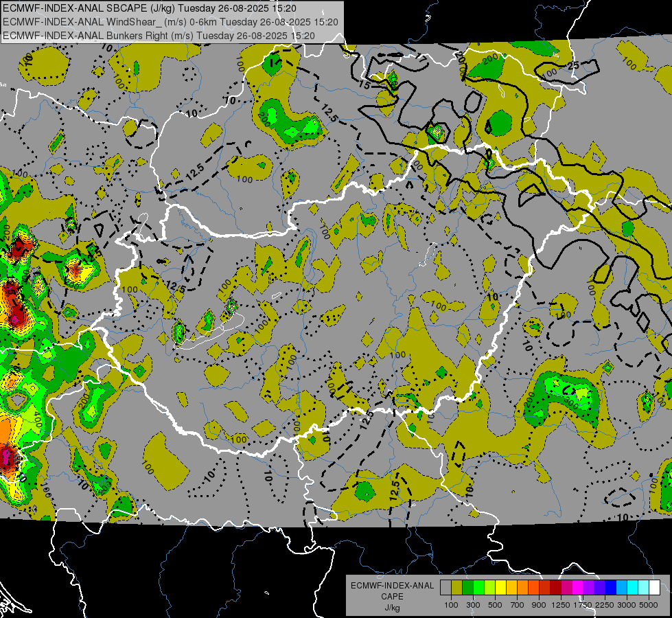This screenshot has width=672, height=618.
Task: Click the bright green legend swatch
Action: pos(478,588)
